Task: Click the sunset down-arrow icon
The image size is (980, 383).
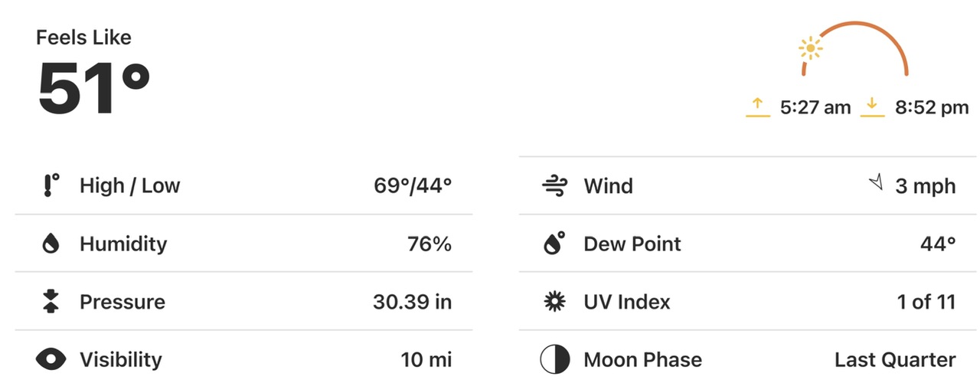Action: coord(872,107)
